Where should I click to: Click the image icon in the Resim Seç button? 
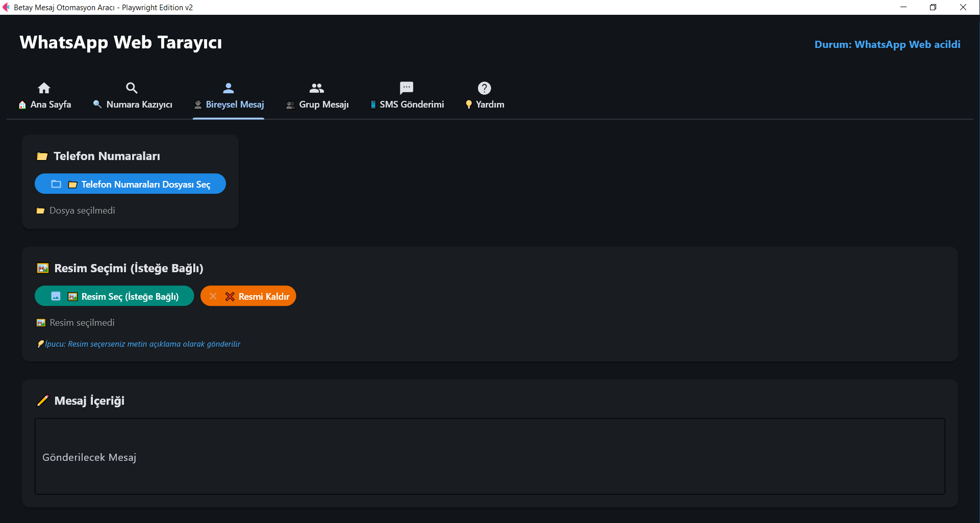click(56, 296)
